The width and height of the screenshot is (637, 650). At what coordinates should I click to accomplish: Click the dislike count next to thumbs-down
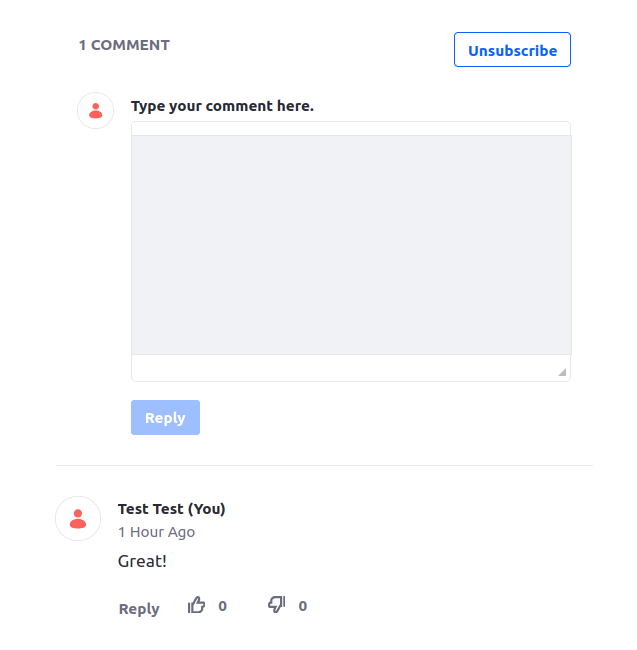pyautogui.click(x=303, y=606)
